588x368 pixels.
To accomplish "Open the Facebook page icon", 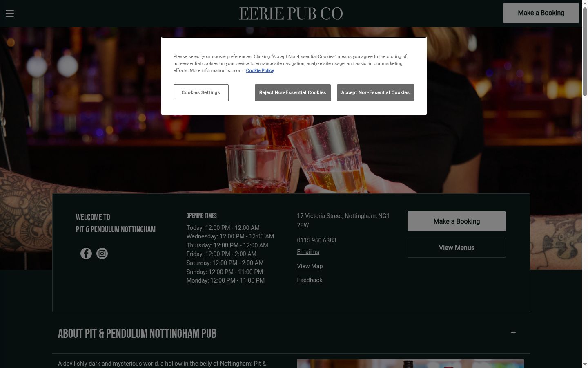I will click(x=86, y=254).
